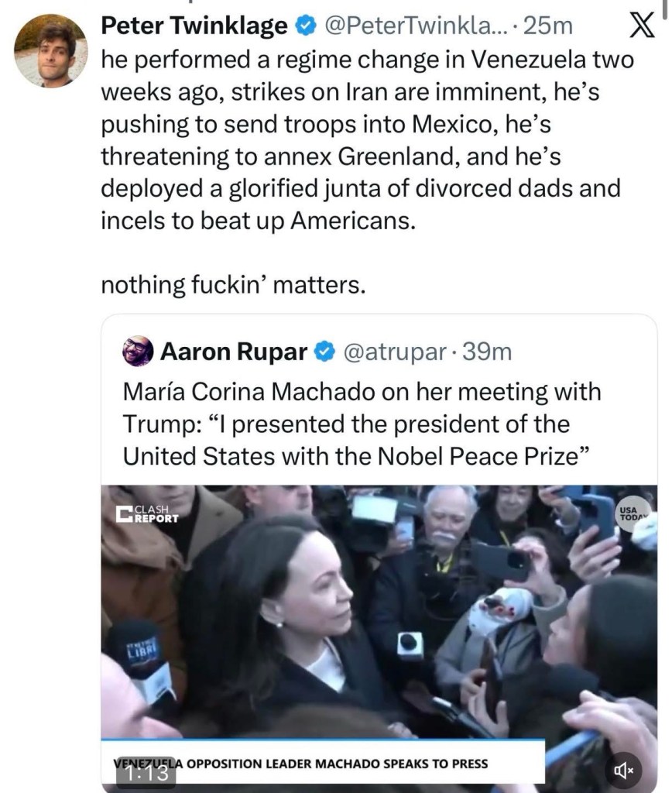Image resolution: width=672 pixels, height=793 pixels.
Task: Open the @atrupar handle
Action: pyautogui.click(x=393, y=352)
